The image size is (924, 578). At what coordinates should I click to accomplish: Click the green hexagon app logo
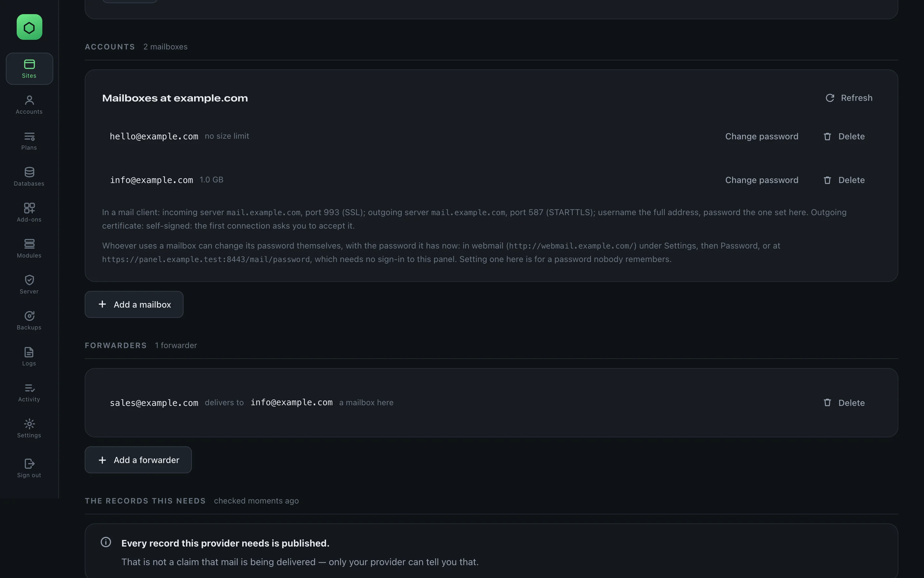click(x=30, y=27)
